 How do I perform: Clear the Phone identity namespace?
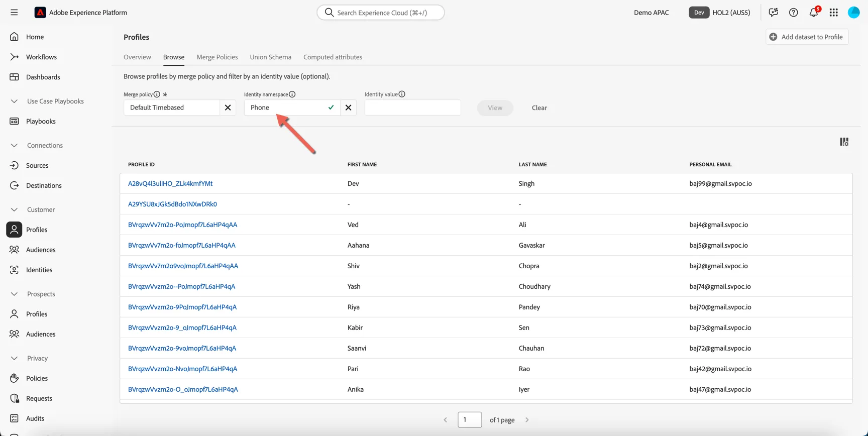click(348, 107)
